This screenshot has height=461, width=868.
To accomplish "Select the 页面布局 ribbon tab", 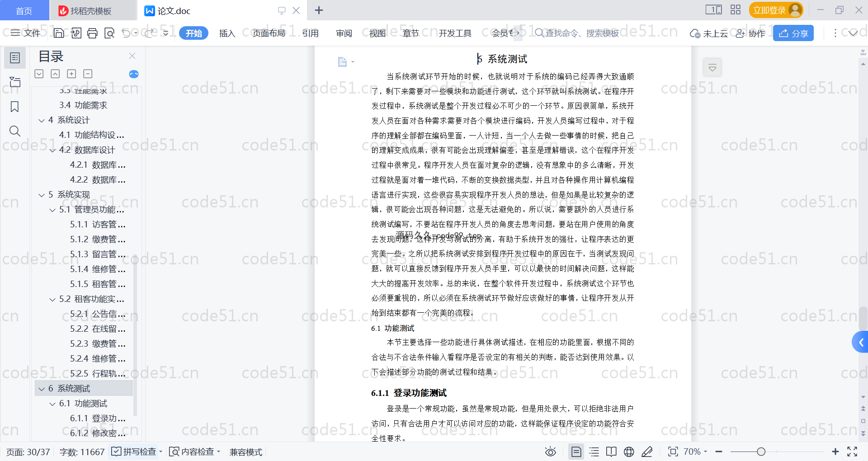I will point(269,33).
